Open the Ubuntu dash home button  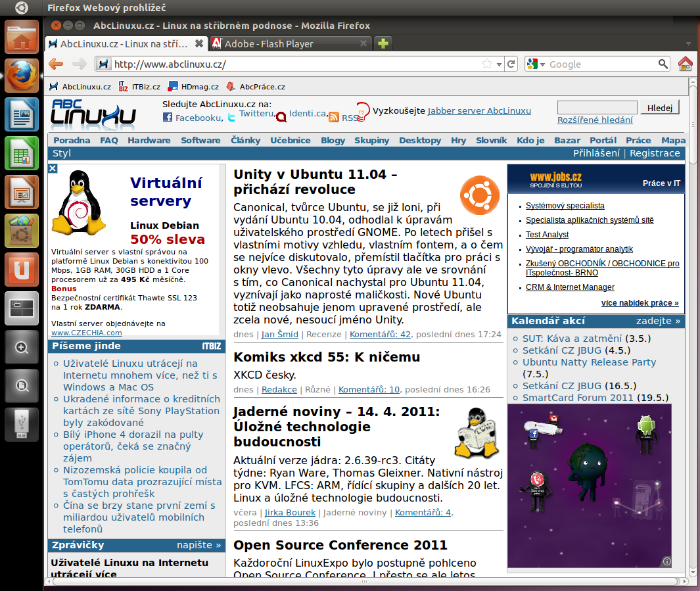pos(22,8)
